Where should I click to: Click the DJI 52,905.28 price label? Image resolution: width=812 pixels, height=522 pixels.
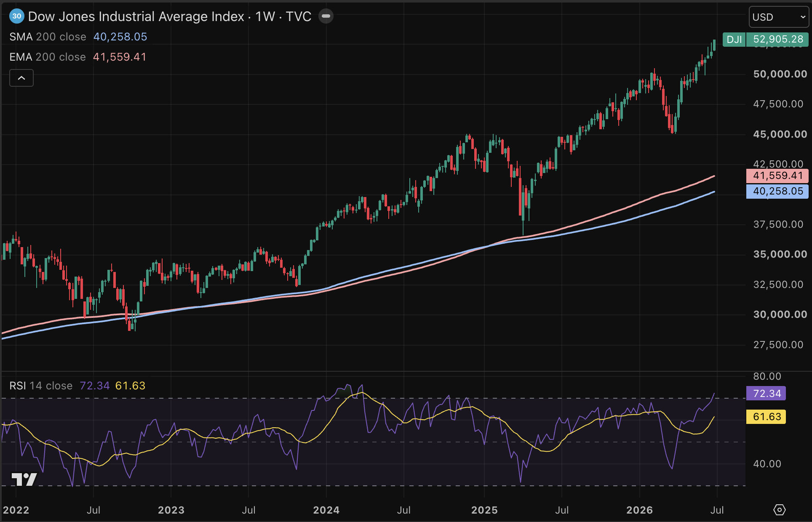pos(766,40)
